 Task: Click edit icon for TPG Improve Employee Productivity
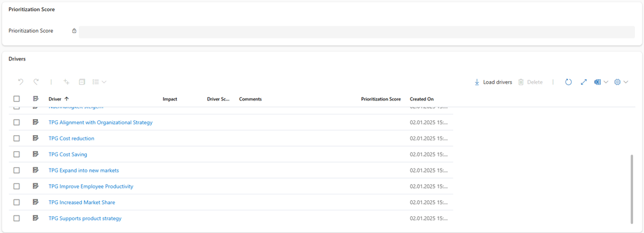[35, 186]
